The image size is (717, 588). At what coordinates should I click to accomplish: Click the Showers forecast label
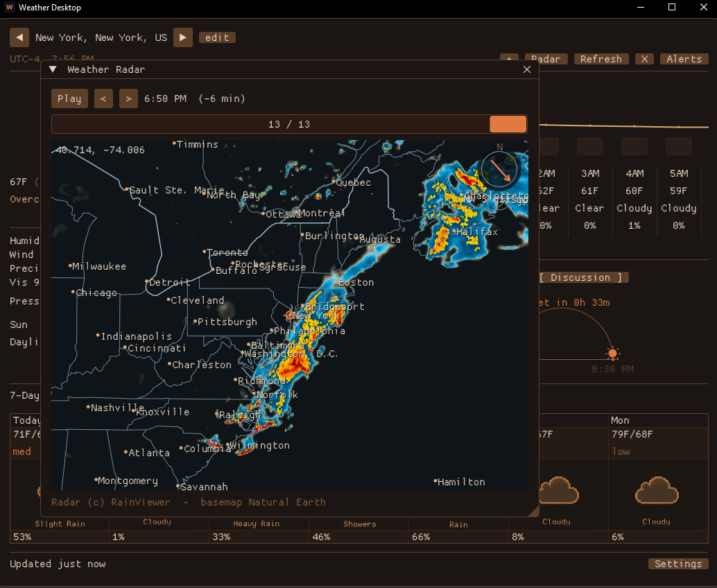[360, 524]
